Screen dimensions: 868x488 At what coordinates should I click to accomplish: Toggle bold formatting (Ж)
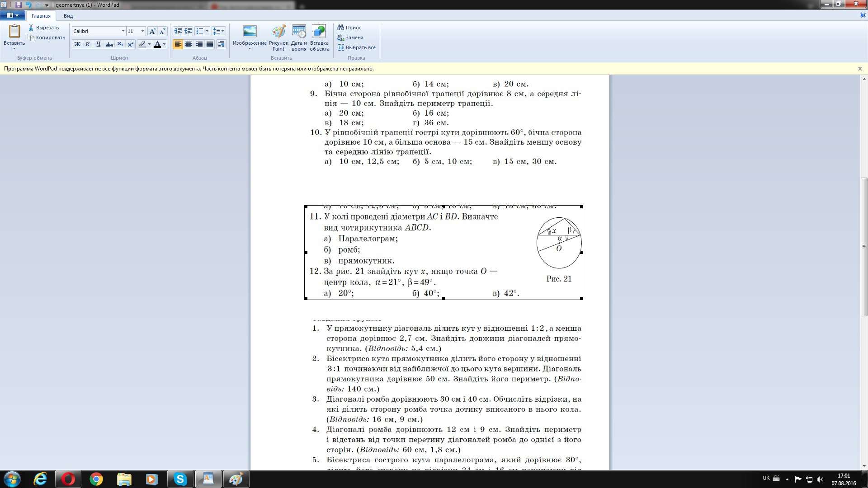click(x=77, y=44)
